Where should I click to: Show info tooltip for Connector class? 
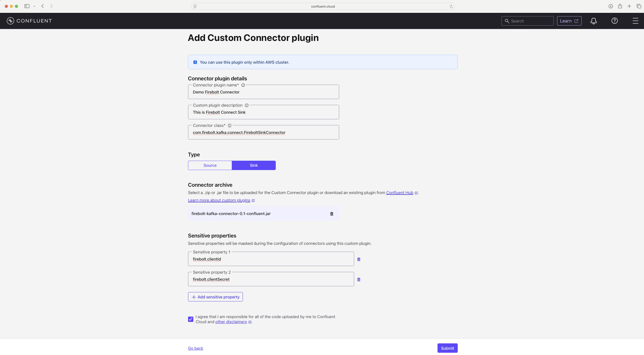click(x=229, y=126)
